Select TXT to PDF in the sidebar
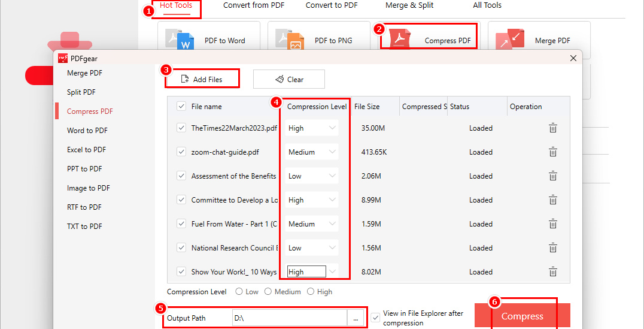The height and width of the screenshot is (329, 644). [84, 226]
